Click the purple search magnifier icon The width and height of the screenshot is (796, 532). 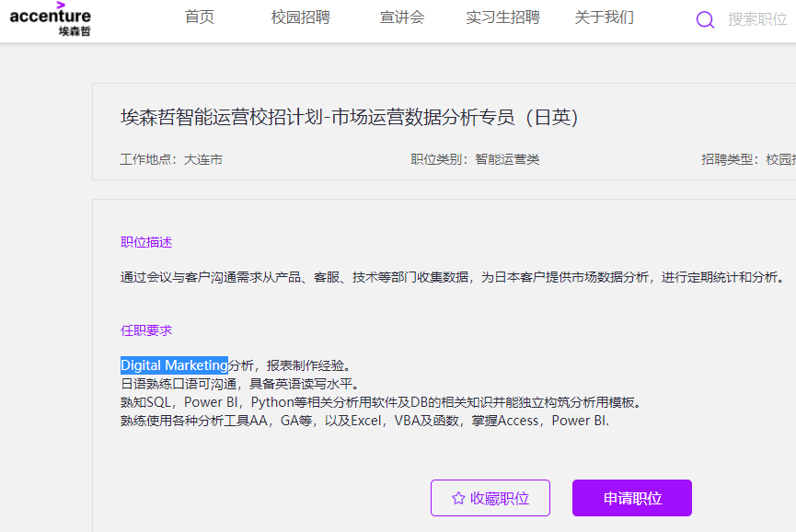pyautogui.click(x=705, y=20)
